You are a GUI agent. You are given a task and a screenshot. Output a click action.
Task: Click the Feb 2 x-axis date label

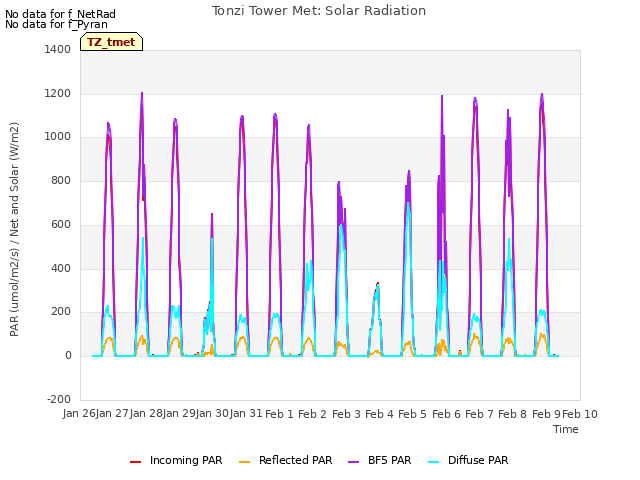click(x=312, y=414)
